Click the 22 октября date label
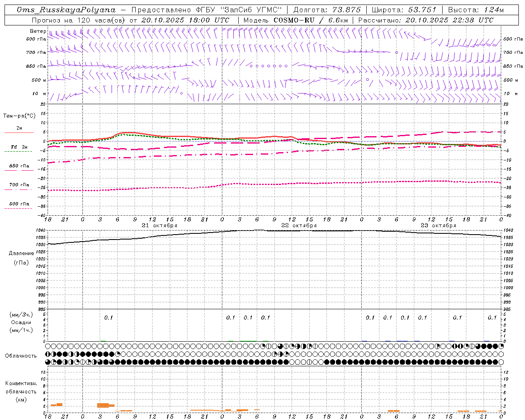The image size is (525, 420). tap(299, 226)
